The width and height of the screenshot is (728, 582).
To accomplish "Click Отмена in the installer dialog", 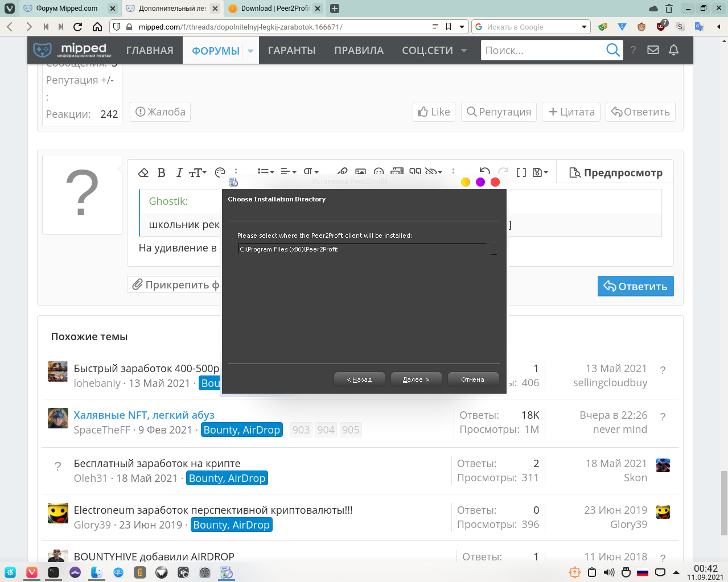I will (472, 379).
